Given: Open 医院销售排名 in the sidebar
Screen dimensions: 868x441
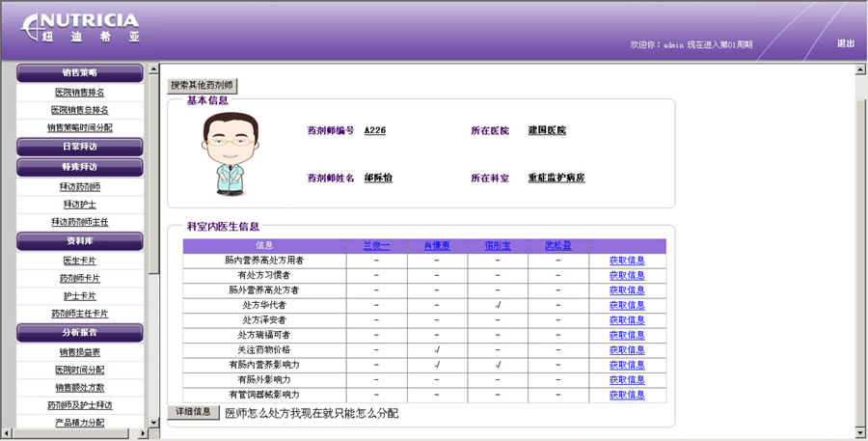Looking at the screenshot, I should click(x=80, y=93).
